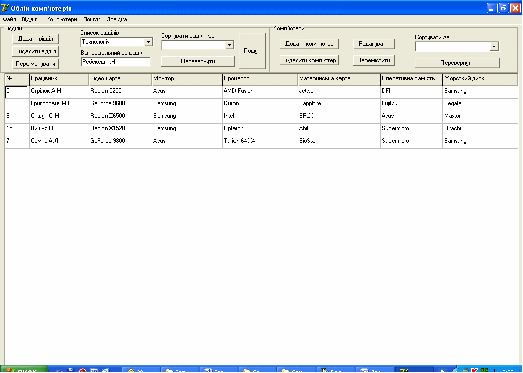Expand the sort dropdown in left panel

point(229,45)
